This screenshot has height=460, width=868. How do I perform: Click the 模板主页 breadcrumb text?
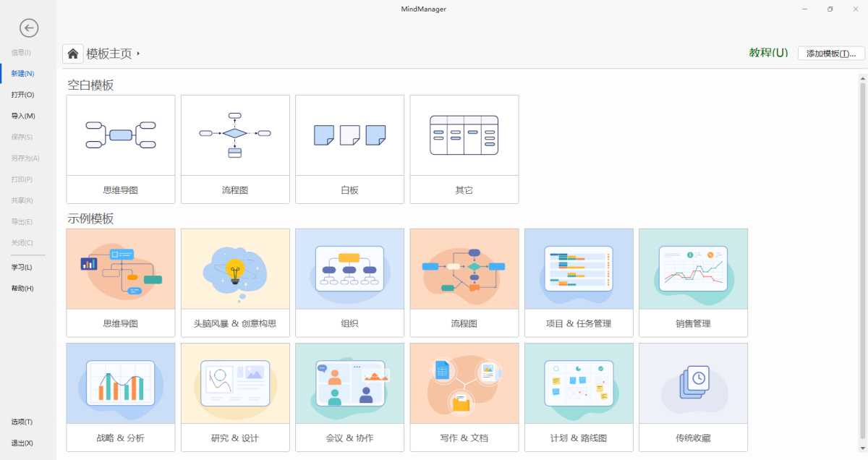(x=109, y=54)
